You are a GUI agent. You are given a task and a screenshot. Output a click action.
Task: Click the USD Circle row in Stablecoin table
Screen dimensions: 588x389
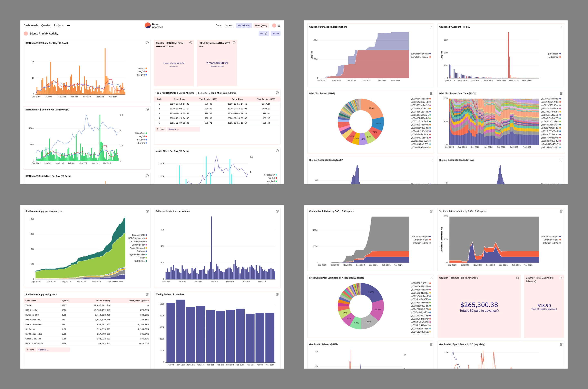(87, 310)
